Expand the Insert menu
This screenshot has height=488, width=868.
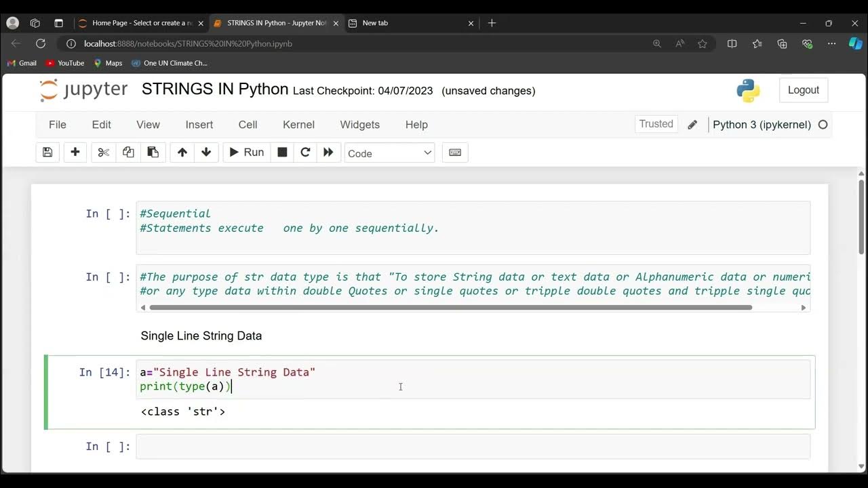point(199,125)
